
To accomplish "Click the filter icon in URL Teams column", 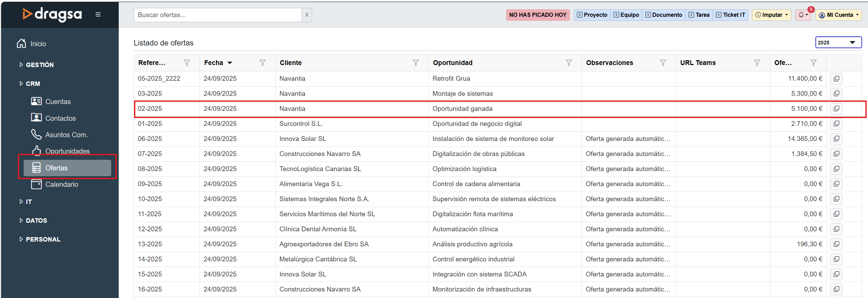I will pos(757,63).
